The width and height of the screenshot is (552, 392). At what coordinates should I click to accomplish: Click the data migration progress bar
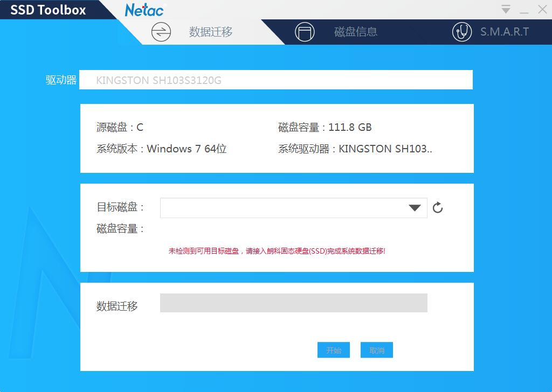(x=294, y=303)
